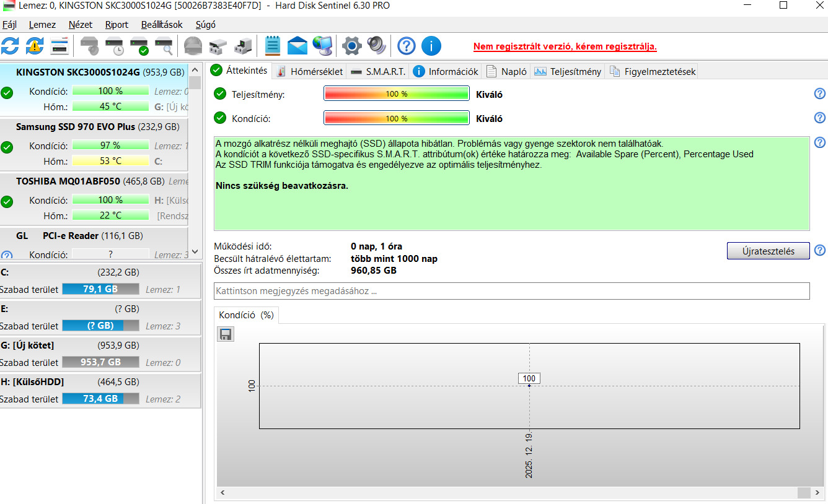The height and width of the screenshot is (504, 828).
Task: Click the computer with cubes toolbar icon
Action: [x=243, y=46]
